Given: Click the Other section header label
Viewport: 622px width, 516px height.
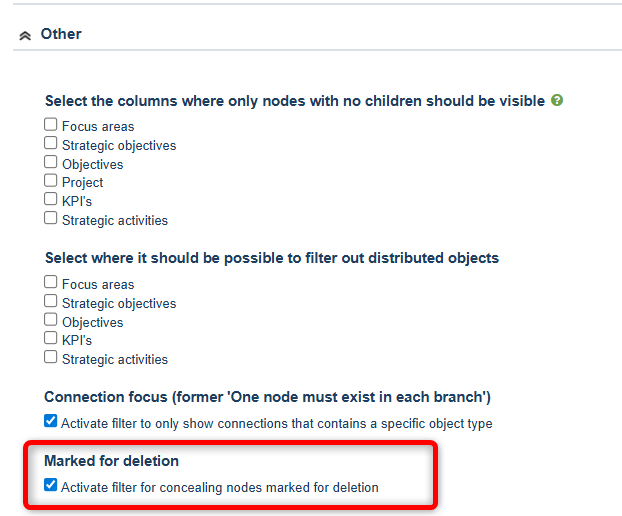Looking at the screenshot, I should pyautogui.click(x=61, y=34).
